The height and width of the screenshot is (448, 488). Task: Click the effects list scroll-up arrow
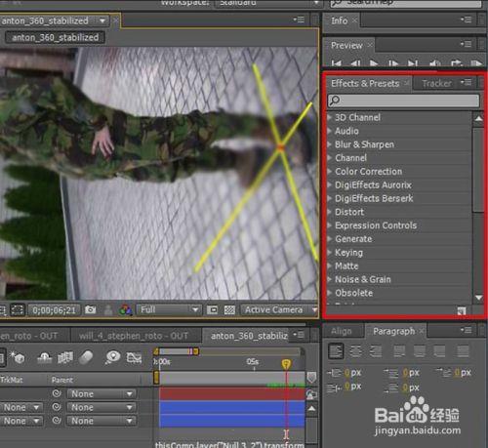point(478,119)
